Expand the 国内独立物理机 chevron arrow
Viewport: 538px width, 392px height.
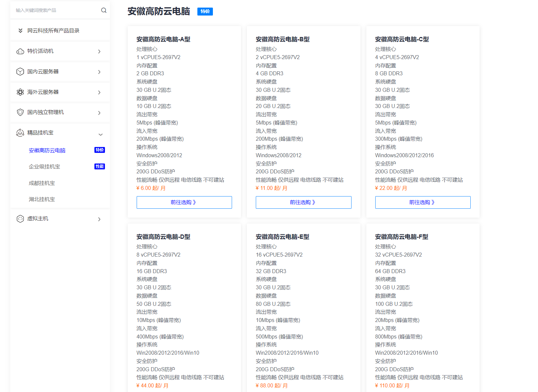tap(99, 113)
